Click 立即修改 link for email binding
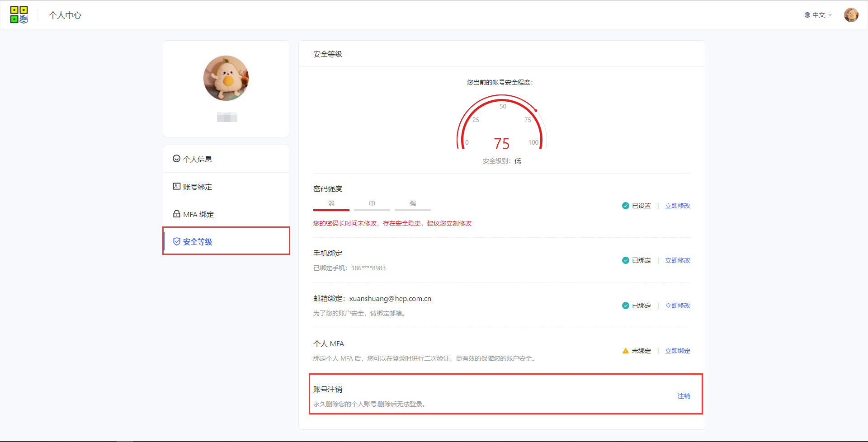 (677, 306)
